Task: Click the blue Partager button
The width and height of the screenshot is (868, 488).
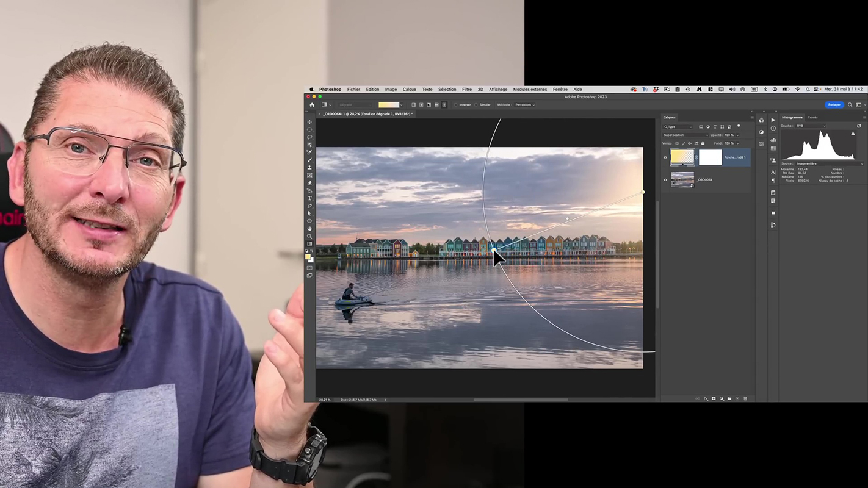Action: point(834,105)
